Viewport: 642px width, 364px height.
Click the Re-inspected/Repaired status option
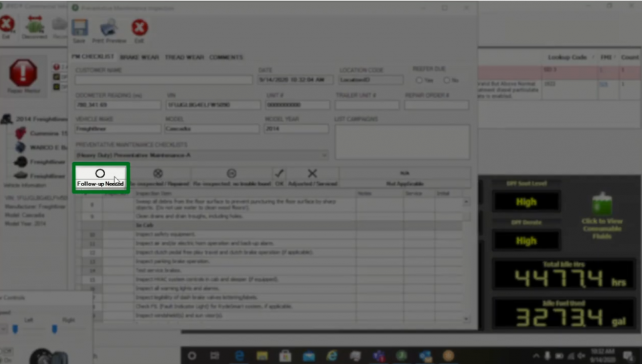coord(157,174)
